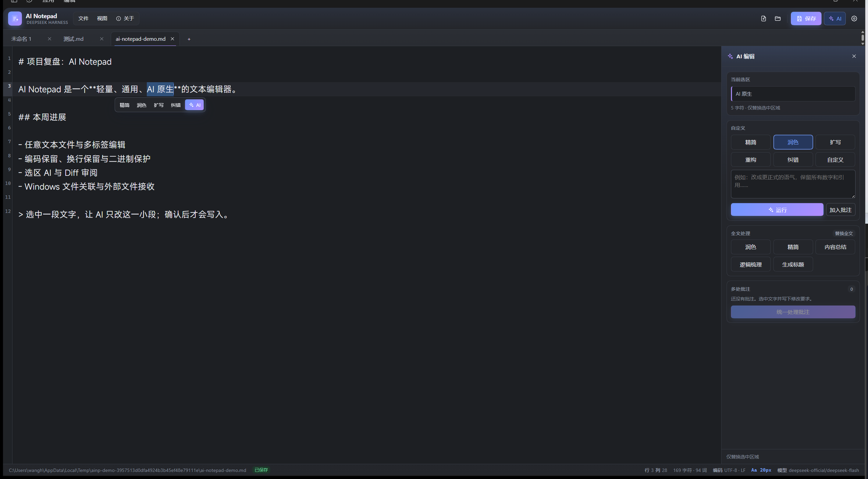Run the AI edit with 运行
This screenshot has height=479, width=868.
pyautogui.click(x=777, y=210)
